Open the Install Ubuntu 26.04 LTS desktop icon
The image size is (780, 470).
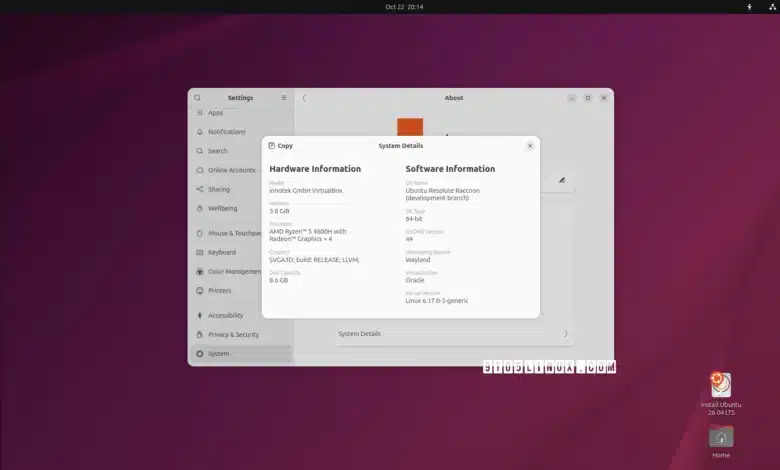[721, 394]
